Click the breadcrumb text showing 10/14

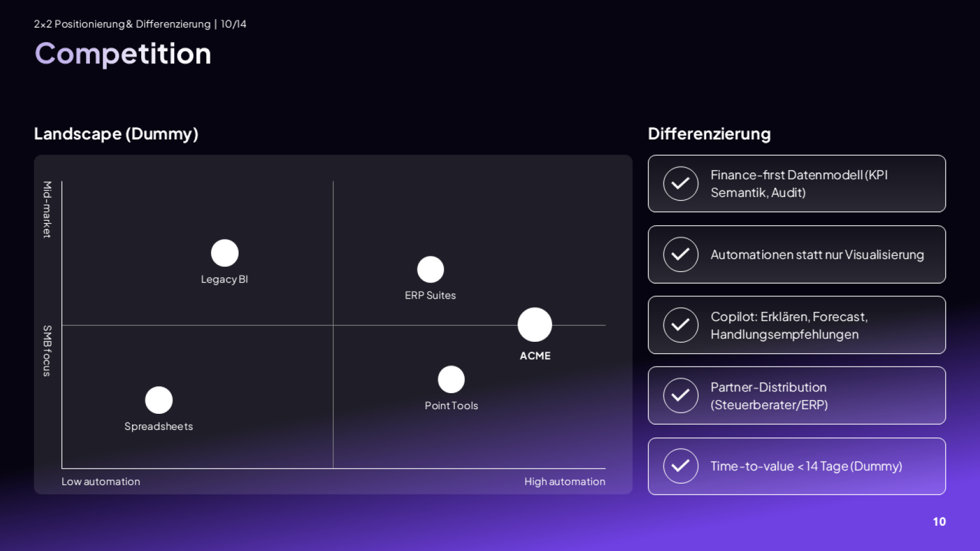(x=233, y=24)
